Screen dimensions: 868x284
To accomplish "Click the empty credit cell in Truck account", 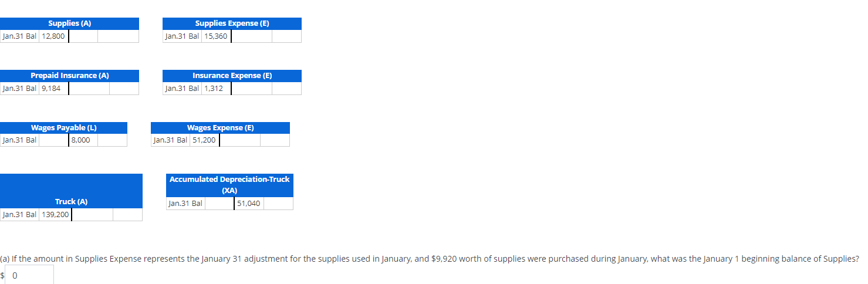I will (92, 215).
